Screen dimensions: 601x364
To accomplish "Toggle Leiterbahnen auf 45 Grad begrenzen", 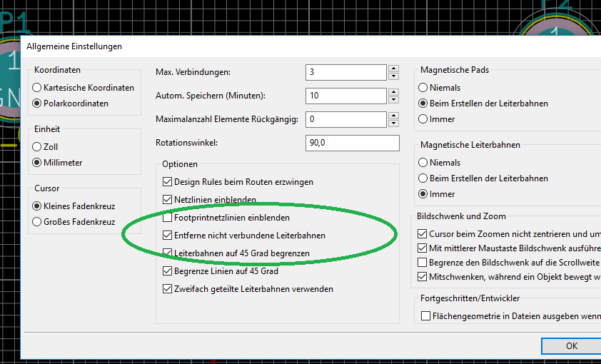I will (x=167, y=253).
